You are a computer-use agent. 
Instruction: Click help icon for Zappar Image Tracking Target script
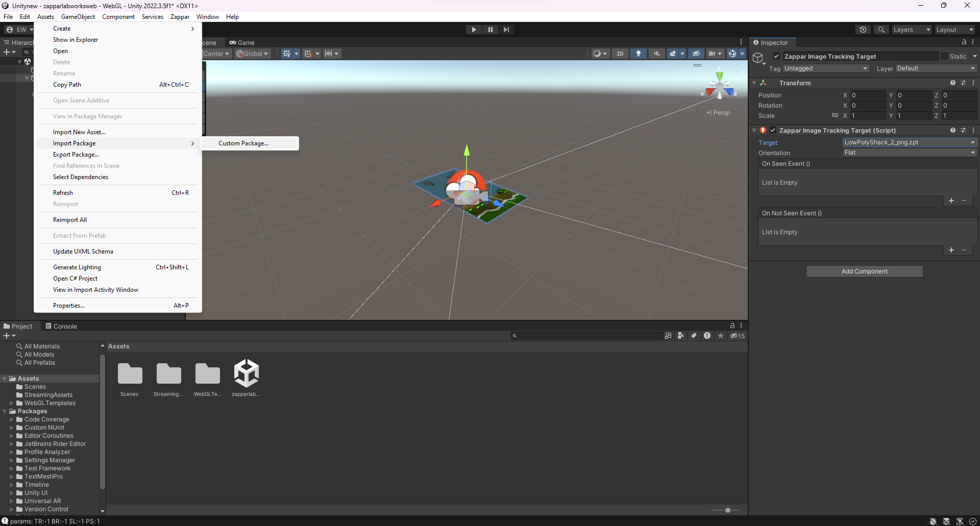point(953,130)
